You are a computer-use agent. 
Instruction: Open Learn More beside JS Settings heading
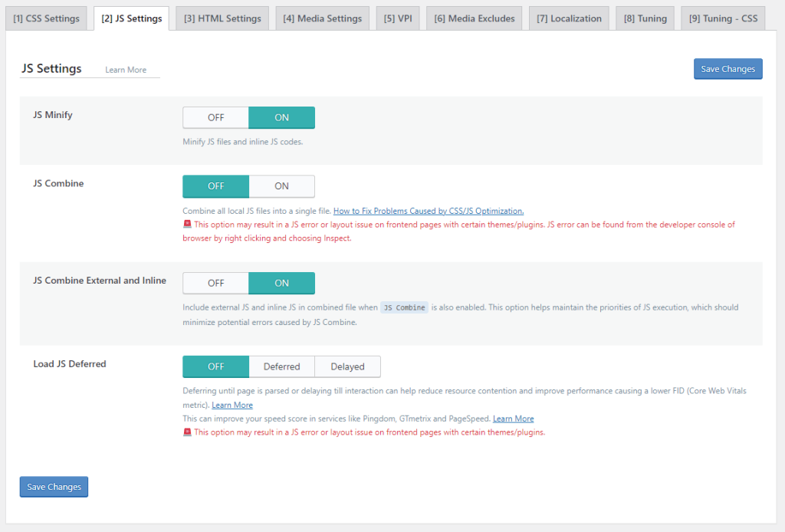coord(126,70)
